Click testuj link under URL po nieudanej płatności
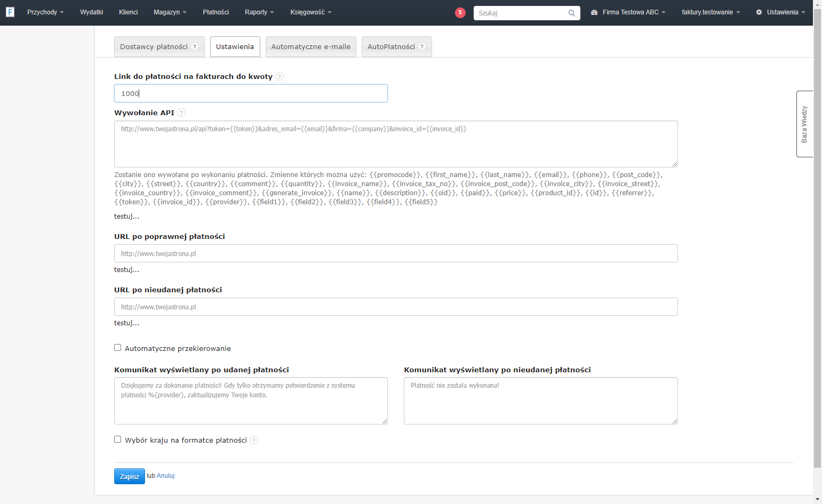 [x=126, y=323]
